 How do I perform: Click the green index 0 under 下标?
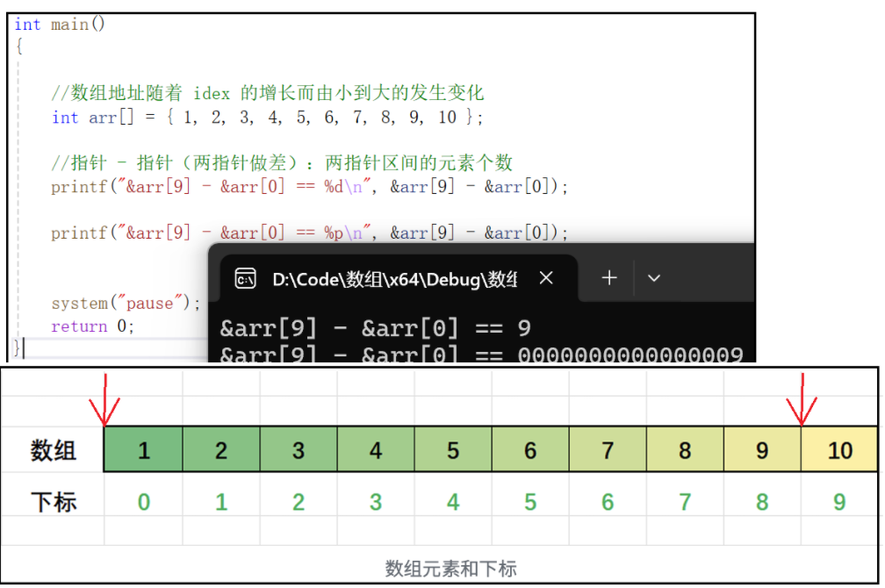[144, 502]
